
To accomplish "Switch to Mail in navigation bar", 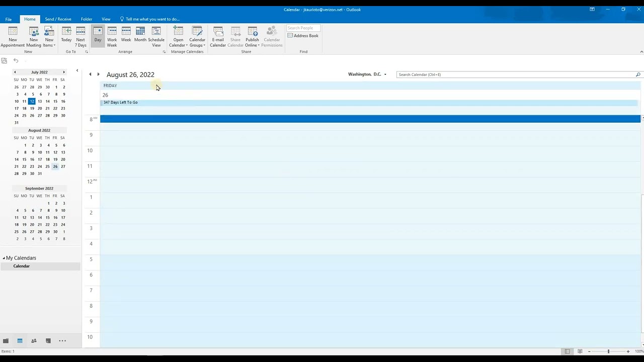I will pos(6,341).
